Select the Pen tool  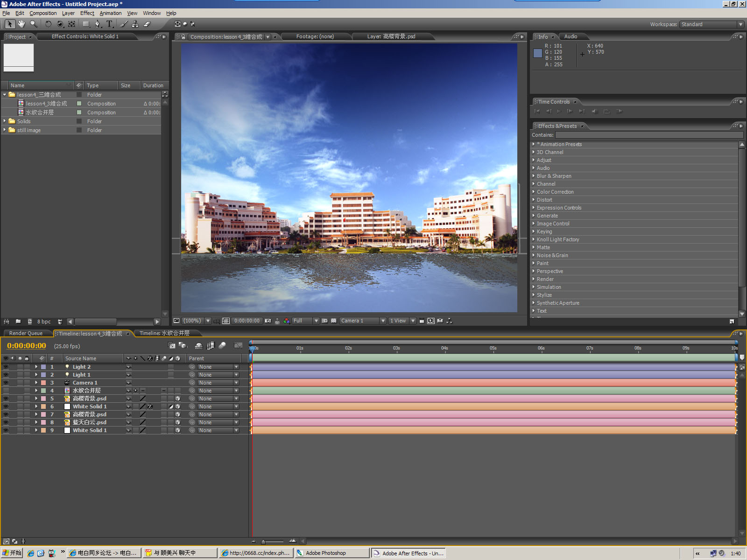tap(97, 24)
